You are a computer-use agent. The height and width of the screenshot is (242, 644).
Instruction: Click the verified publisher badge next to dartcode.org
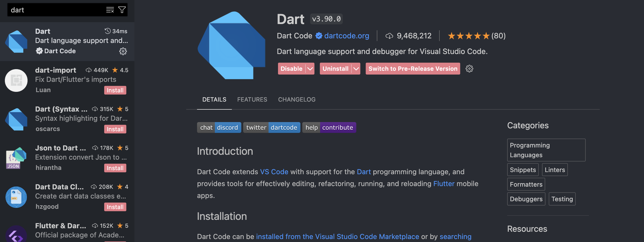(x=319, y=36)
